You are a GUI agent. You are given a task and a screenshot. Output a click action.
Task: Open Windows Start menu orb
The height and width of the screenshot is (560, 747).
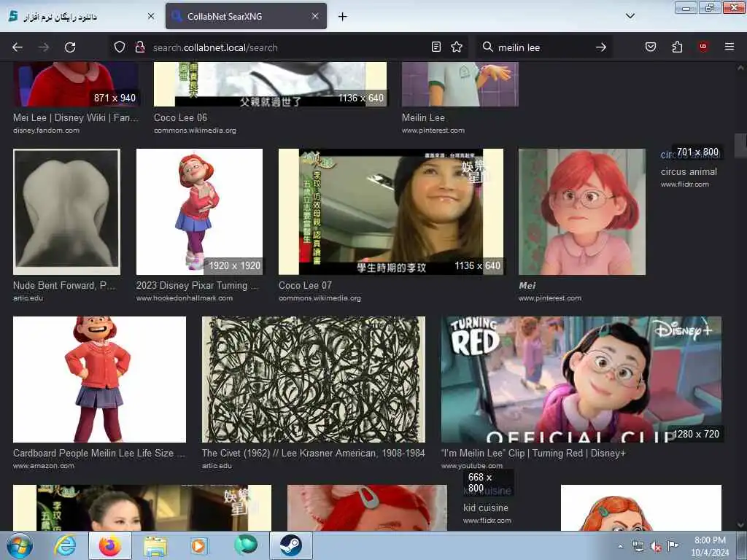click(19, 545)
